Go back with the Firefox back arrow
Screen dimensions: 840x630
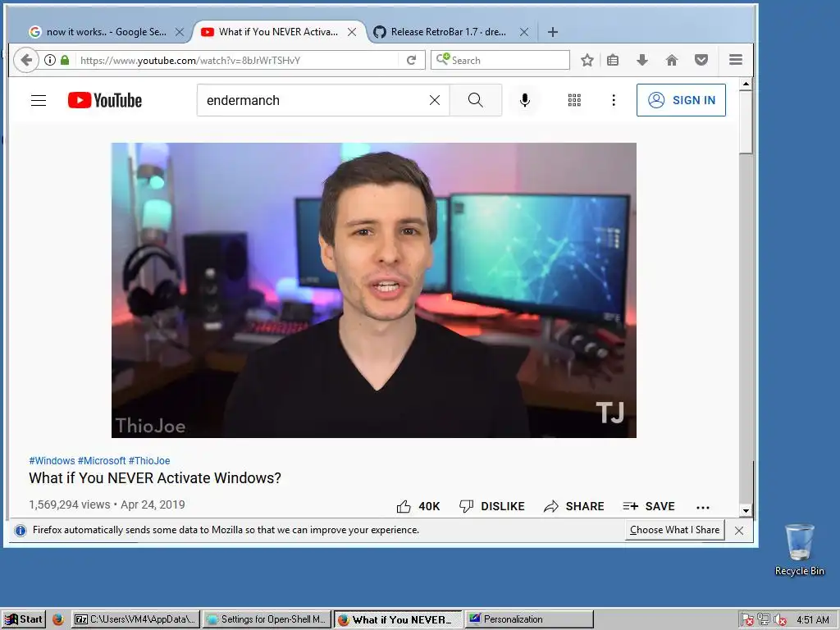click(25, 60)
